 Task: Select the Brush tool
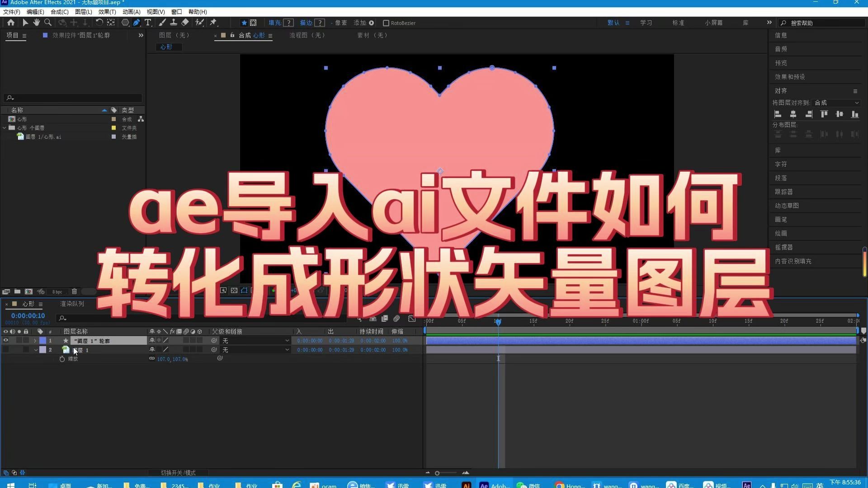pyautogui.click(x=162, y=23)
